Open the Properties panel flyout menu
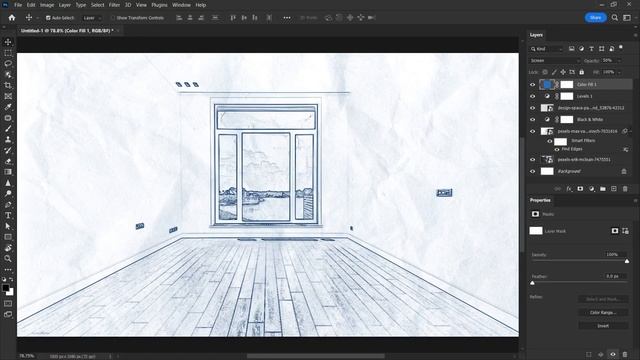This screenshot has width=640, height=360. point(635,200)
